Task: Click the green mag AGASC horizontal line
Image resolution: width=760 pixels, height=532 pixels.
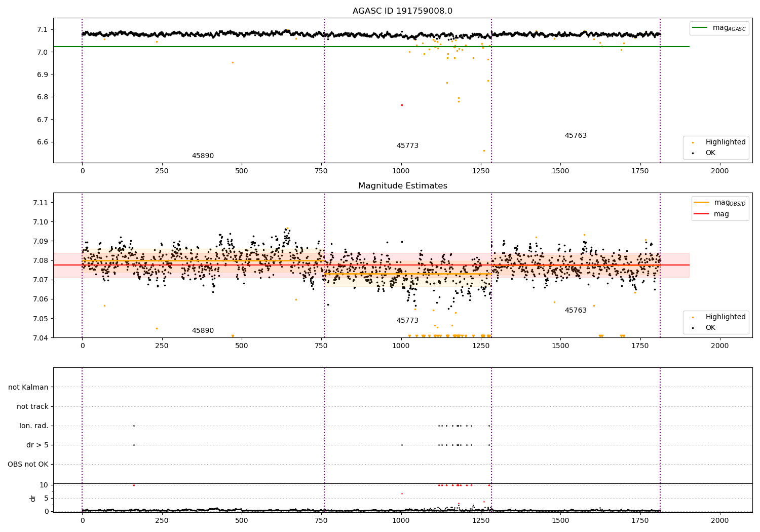Action: pyautogui.click(x=371, y=47)
